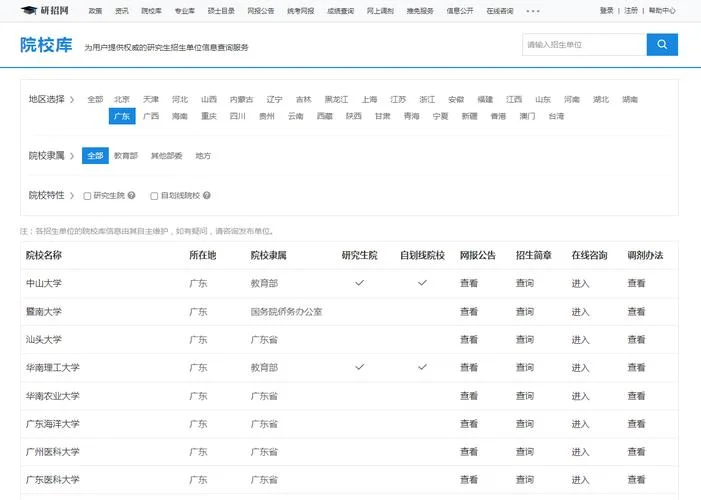Click the 研究生院 checkmark in 华南理工大学 row
The width and height of the screenshot is (701, 500).
(x=359, y=367)
